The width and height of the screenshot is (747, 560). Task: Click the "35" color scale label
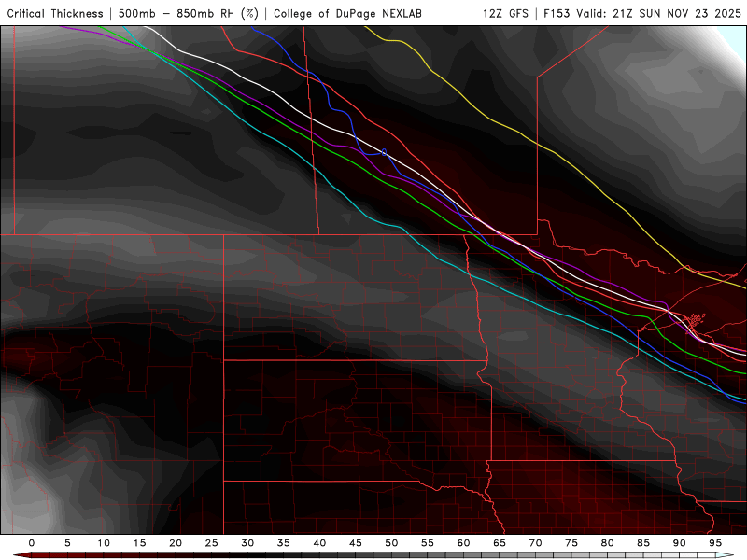pyautogui.click(x=284, y=543)
